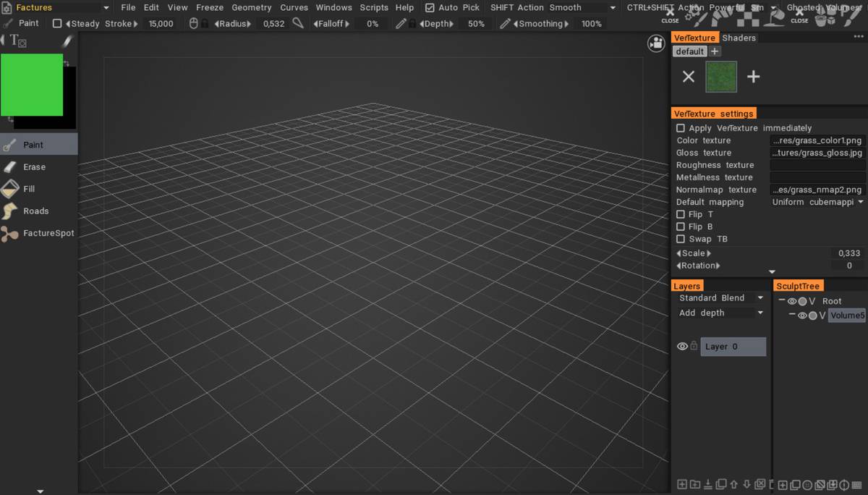This screenshot has height=495, width=868.
Task: Check the Flip T option
Action: [x=681, y=214]
